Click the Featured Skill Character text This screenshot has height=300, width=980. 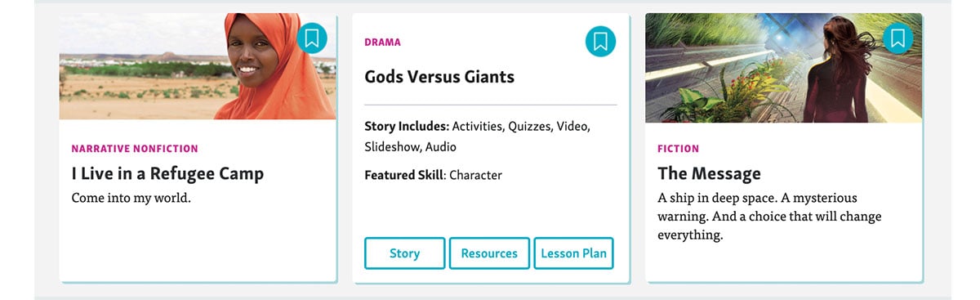pos(433,175)
